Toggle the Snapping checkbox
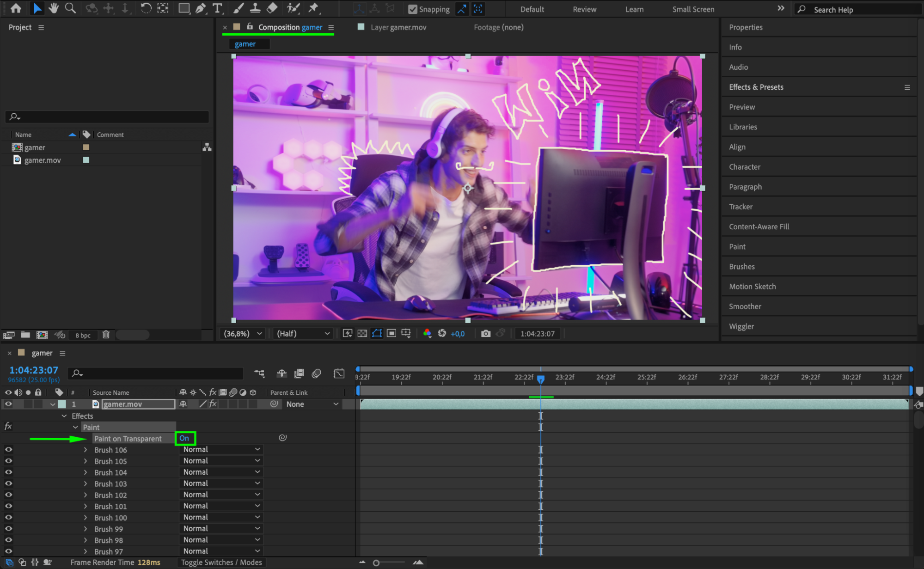Viewport: 924px width, 569px height. point(413,9)
